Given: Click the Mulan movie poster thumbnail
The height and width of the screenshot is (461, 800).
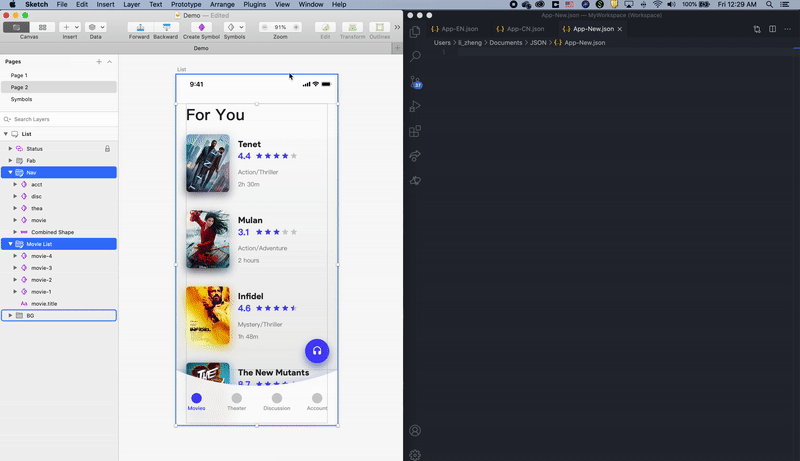Looking at the screenshot, I should point(208,239).
